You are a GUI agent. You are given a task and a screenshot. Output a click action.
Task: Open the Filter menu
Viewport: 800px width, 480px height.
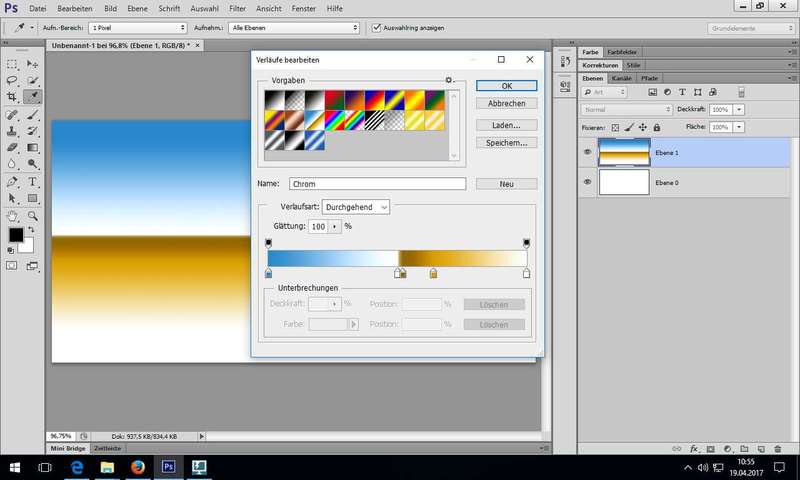pyautogui.click(x=237, y=8)
